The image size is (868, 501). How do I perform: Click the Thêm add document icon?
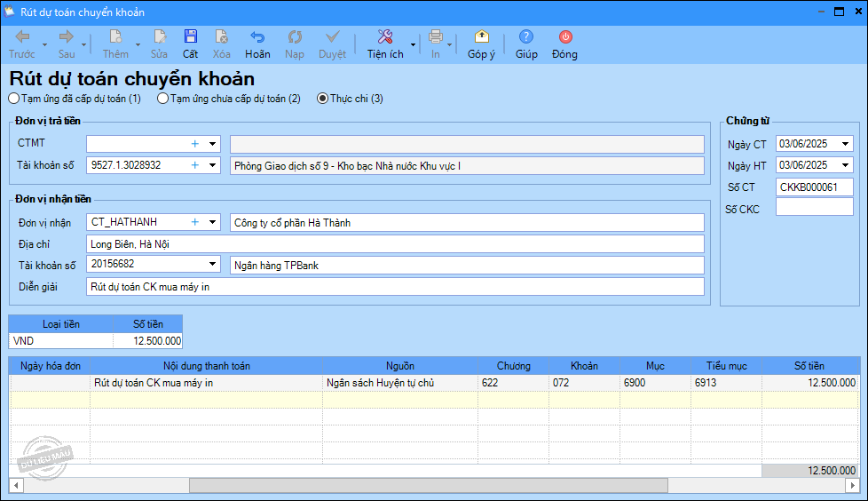point(115,37)
